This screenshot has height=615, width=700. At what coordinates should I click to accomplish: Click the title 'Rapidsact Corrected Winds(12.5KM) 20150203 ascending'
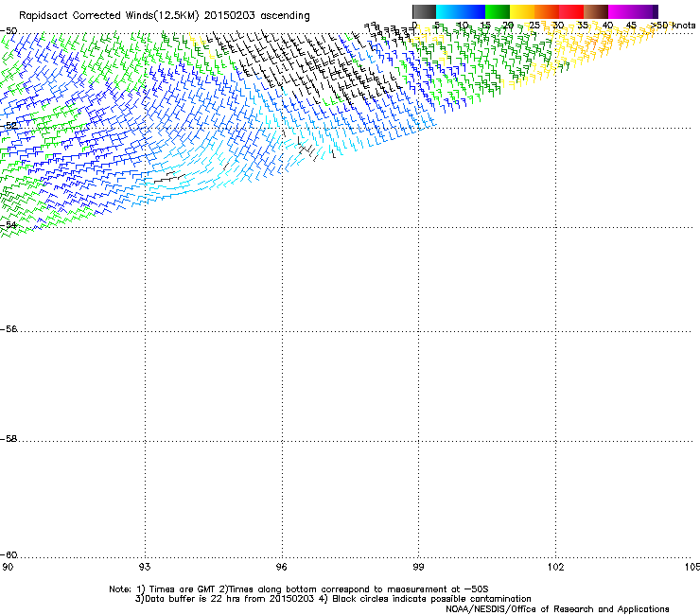(x=165, y=16)
